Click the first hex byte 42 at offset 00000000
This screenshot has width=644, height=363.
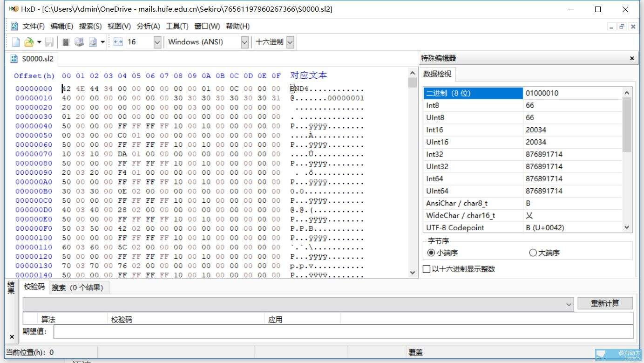click(x=67, y=89)
